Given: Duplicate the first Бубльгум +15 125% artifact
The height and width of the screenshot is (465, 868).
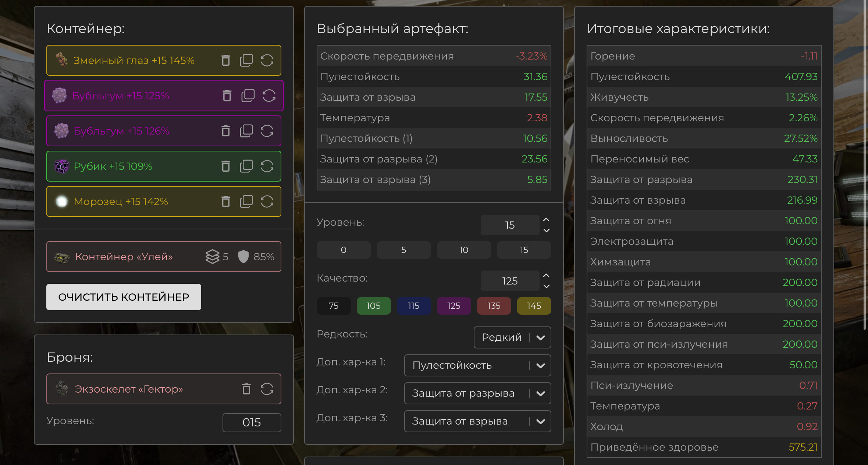Looking at the screenshot, I should pyautogui.click(x=248, y=96).
